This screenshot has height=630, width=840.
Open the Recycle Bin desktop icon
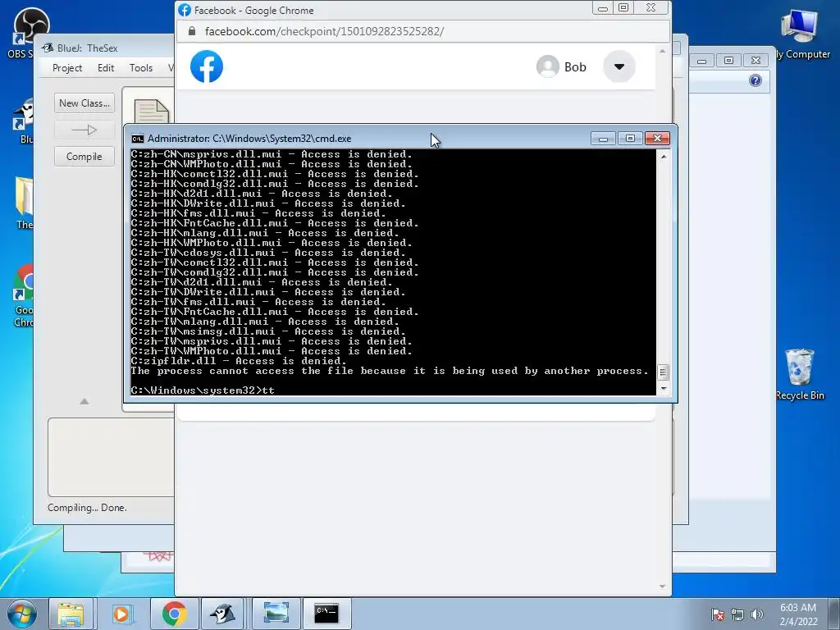click(x=800, y=374)
